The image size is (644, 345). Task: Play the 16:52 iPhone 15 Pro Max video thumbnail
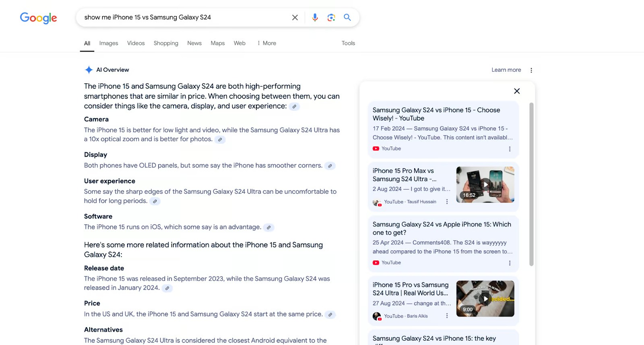point(485,185)
